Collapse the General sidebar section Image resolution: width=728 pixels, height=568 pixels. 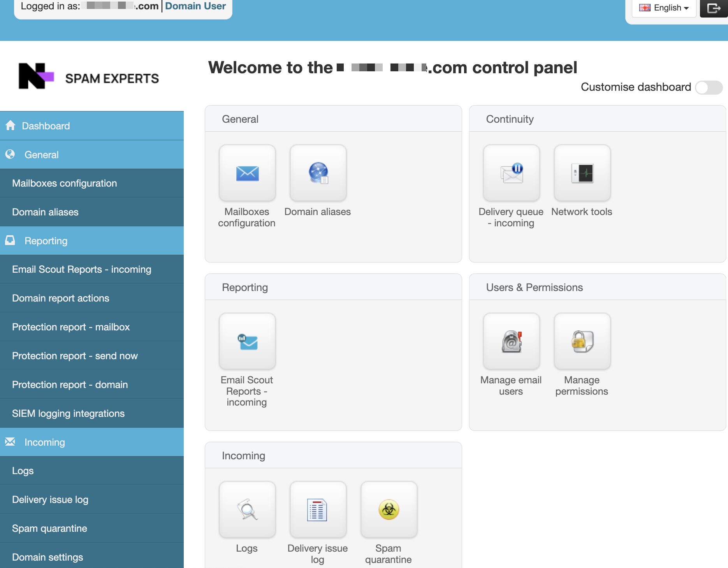tap(92, 155)
